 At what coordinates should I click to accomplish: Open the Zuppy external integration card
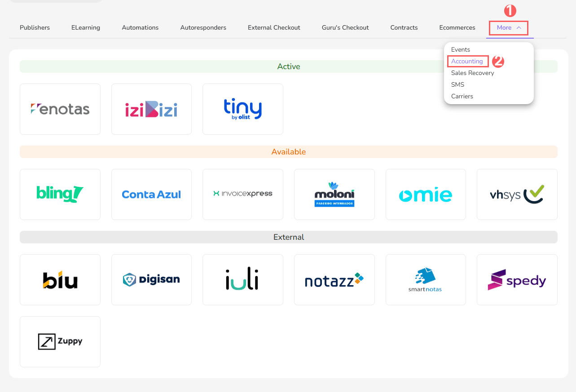60,342
